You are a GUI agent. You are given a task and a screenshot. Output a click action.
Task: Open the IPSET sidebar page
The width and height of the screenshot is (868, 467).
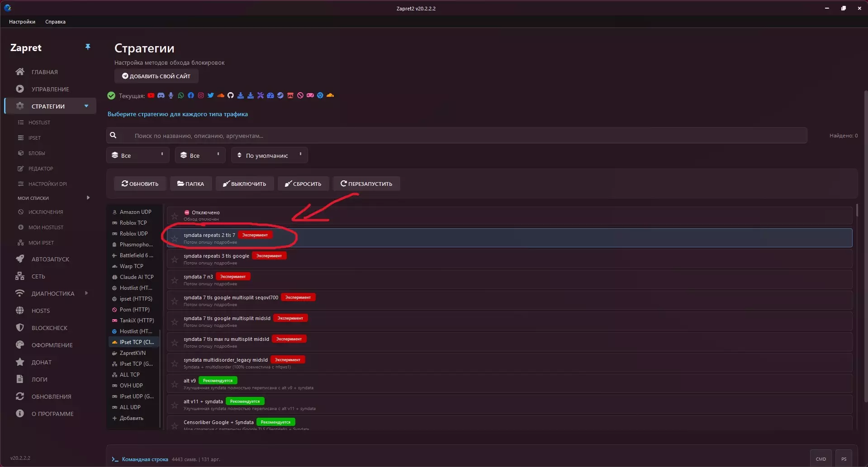34,138
